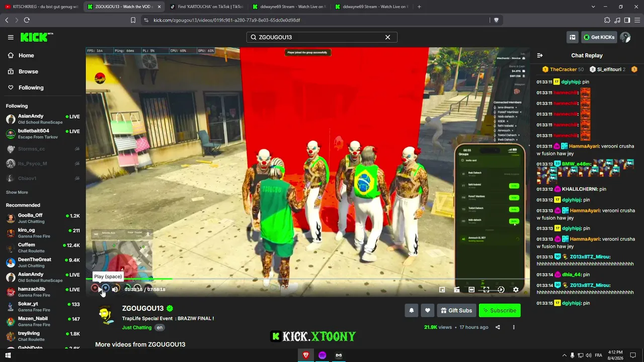View site information for kick.com

146,20
